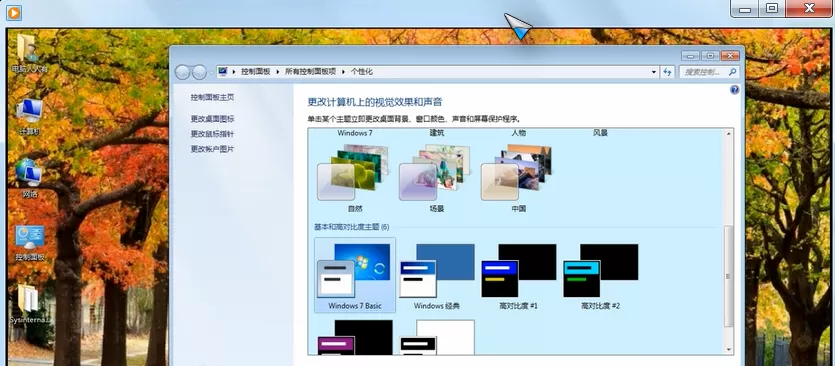Open 控制面板主页 link
835x366 pixels.
coord(212,97)
